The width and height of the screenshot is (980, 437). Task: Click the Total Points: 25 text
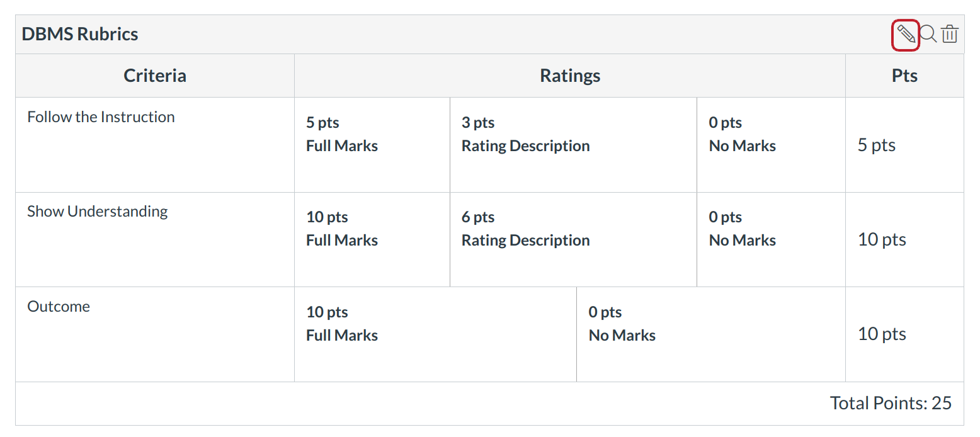pos(891,403)
